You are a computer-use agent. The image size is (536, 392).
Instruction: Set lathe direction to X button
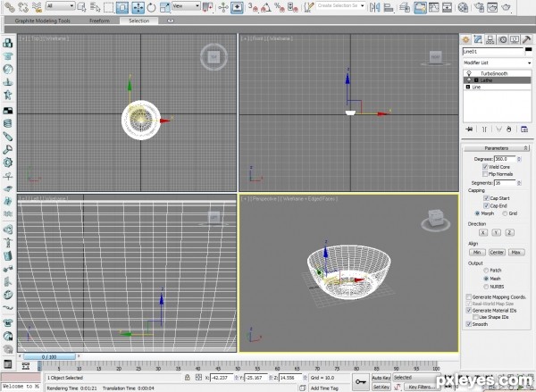click(482, 232)
